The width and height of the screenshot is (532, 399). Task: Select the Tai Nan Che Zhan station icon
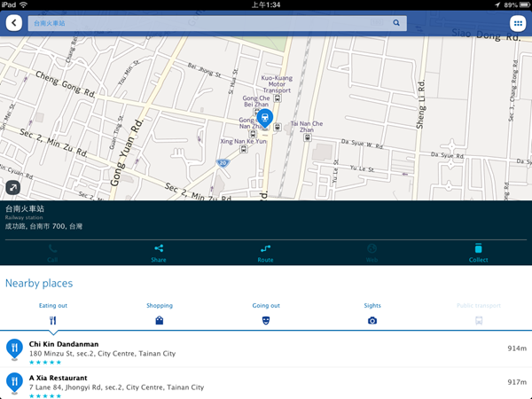pyautogui.click(x=308, y=137)
